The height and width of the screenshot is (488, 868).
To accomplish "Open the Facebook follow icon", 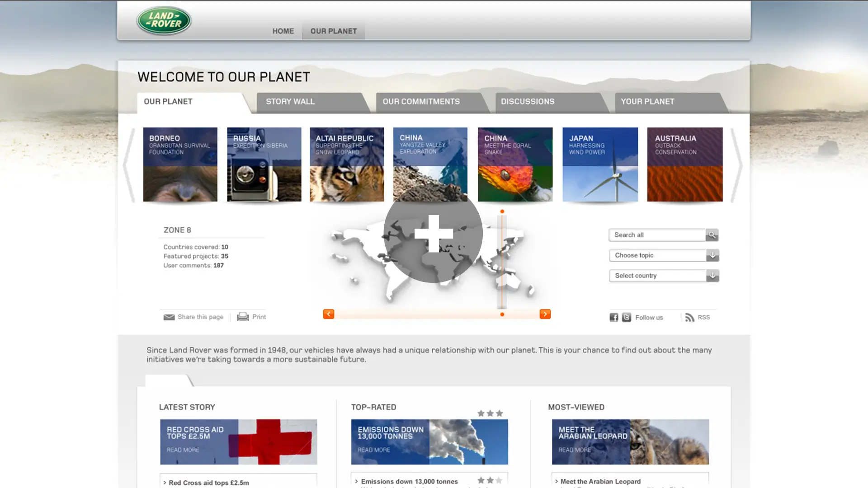I will click(x=614, y=317).
